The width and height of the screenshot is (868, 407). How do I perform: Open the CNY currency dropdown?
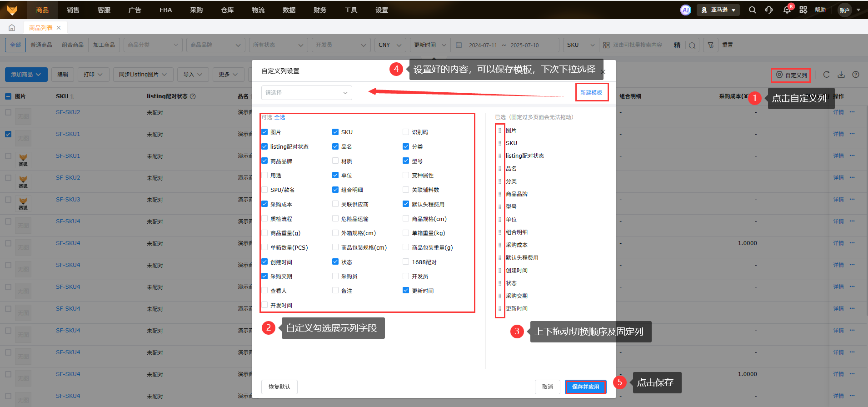click(x=390, y=45)
